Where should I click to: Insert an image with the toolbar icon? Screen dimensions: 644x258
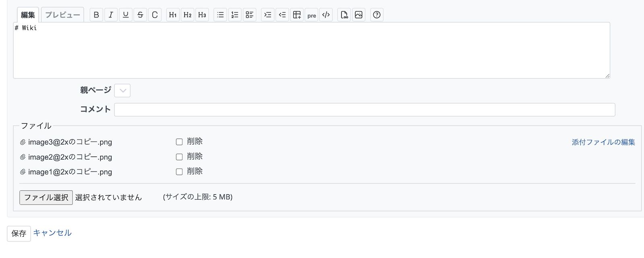(x=359, y=15)
